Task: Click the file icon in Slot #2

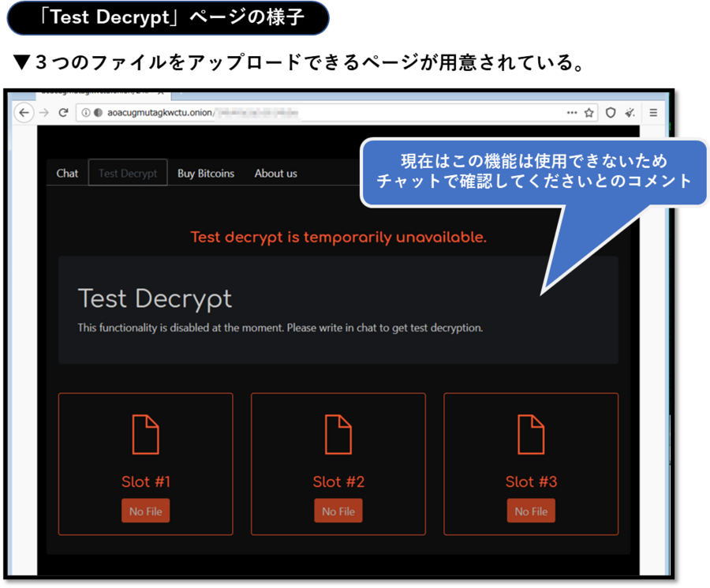Action: pos(338,434)
